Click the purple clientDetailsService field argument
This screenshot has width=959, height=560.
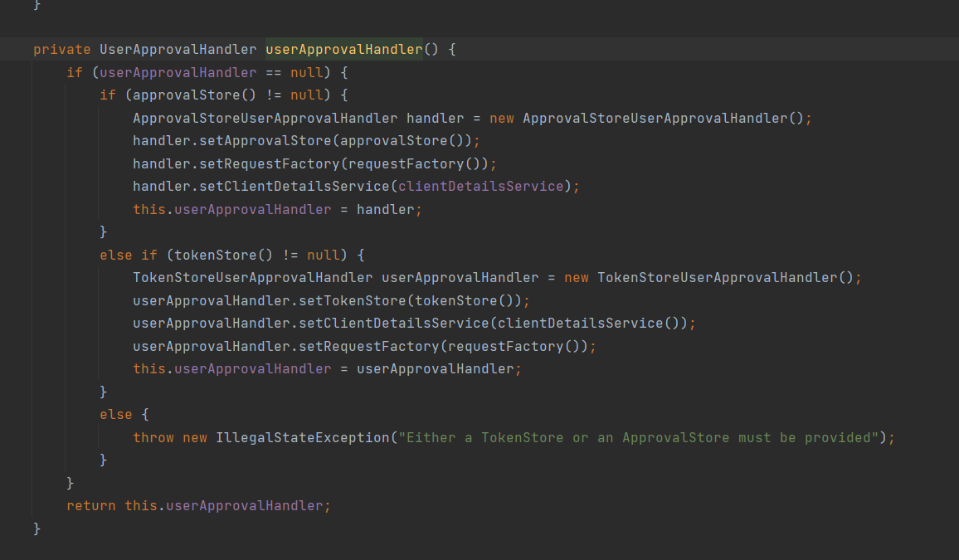pyautogui.click(x=480, y=186)
